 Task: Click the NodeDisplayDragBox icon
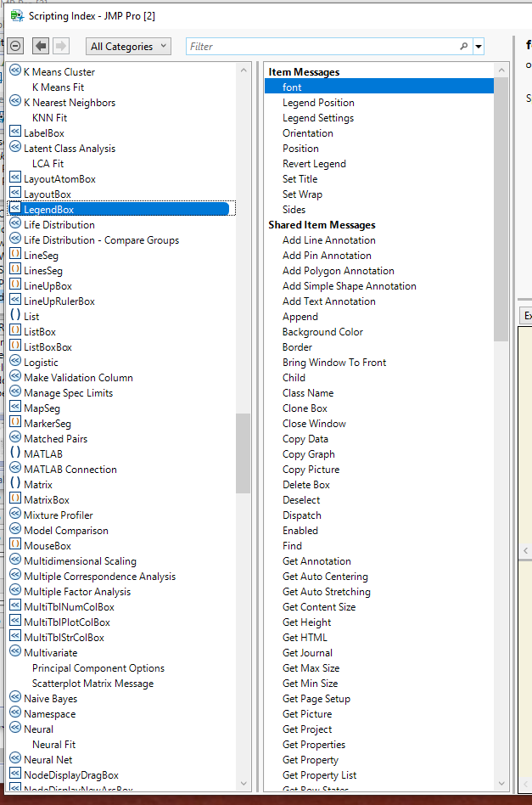coord(15,774)
